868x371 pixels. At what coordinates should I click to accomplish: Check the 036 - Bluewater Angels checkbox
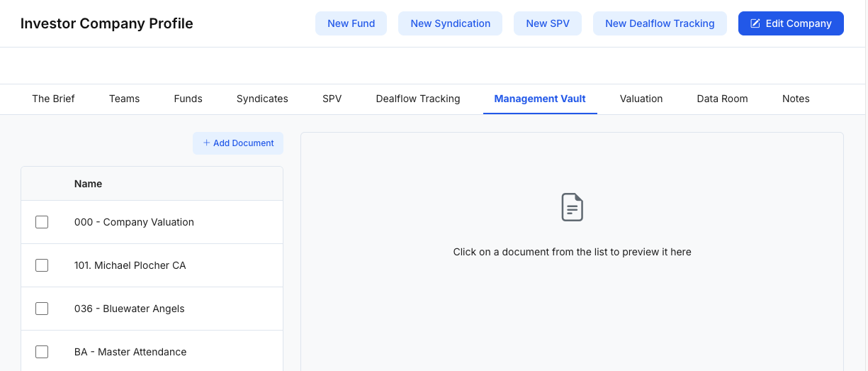pos(42,309)
